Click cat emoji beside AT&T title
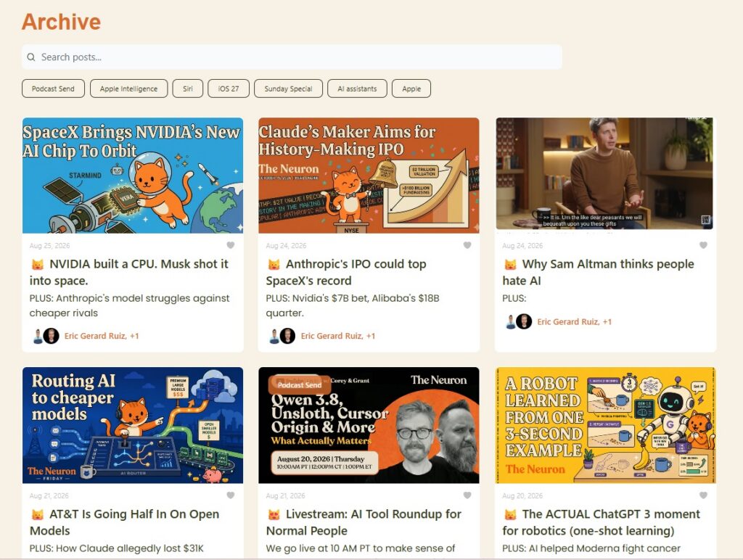743x560 pixels. tap(38, 514)
